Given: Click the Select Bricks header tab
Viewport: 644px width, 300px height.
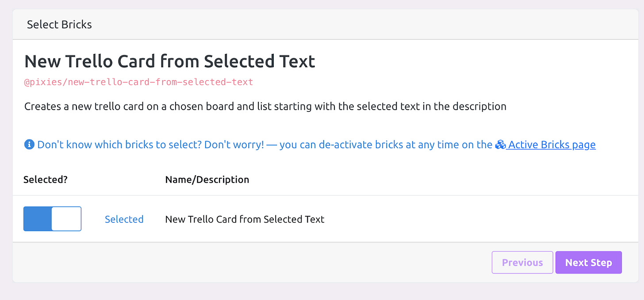Looking at the screenshot, I should click(x=59, y=24).
